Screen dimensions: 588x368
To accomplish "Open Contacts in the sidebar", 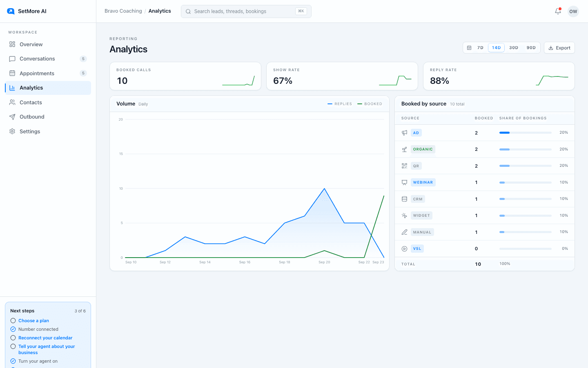I will 48,102.
